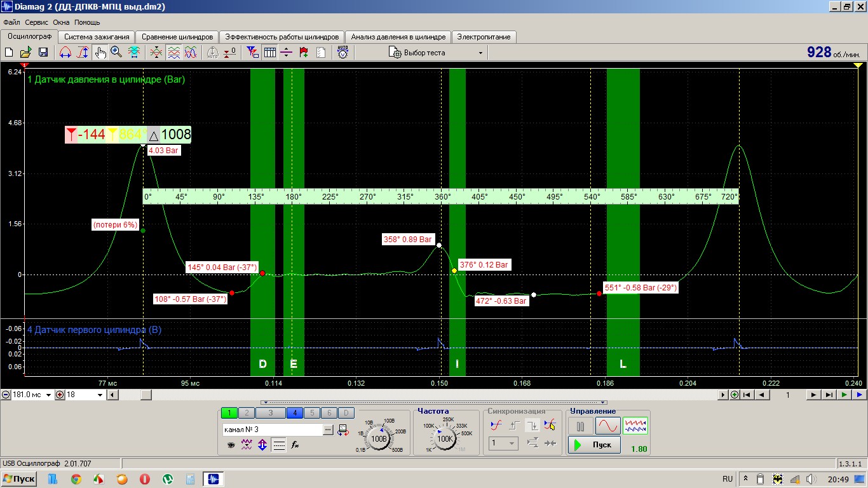Adjust the 100В voltage range knob
Viewport: 868px width, 488px height.
click(x=379, y=438)
